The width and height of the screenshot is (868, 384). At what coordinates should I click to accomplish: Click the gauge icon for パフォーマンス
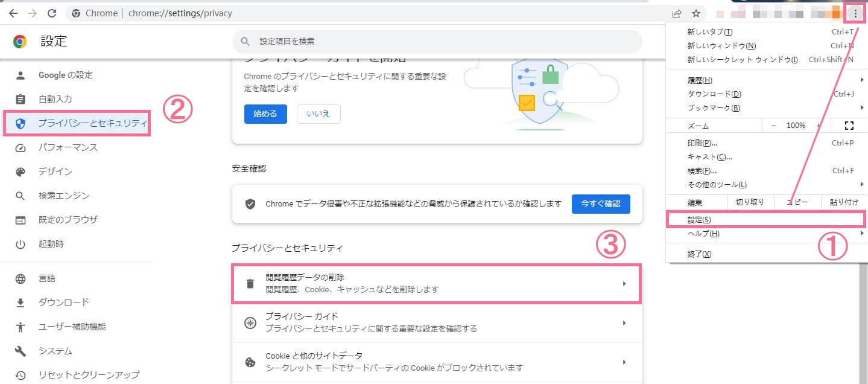click(21, 148)
